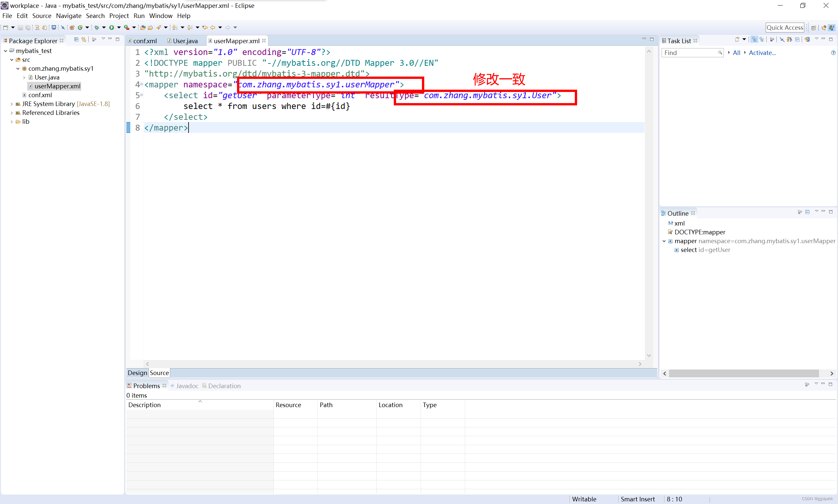The image size is (838, 504).
Task: Open the Run button dropdown arrow
Action: (x=119, y=27)
